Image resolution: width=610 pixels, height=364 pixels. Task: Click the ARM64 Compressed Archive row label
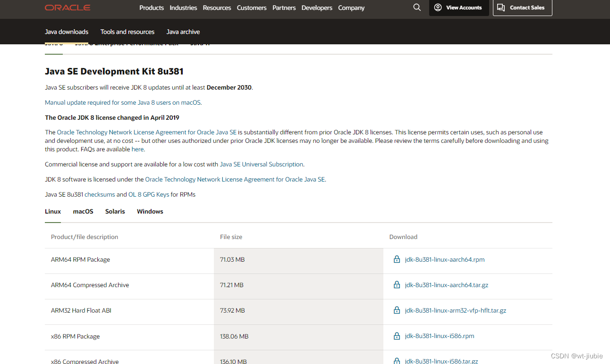pos(90,285)
